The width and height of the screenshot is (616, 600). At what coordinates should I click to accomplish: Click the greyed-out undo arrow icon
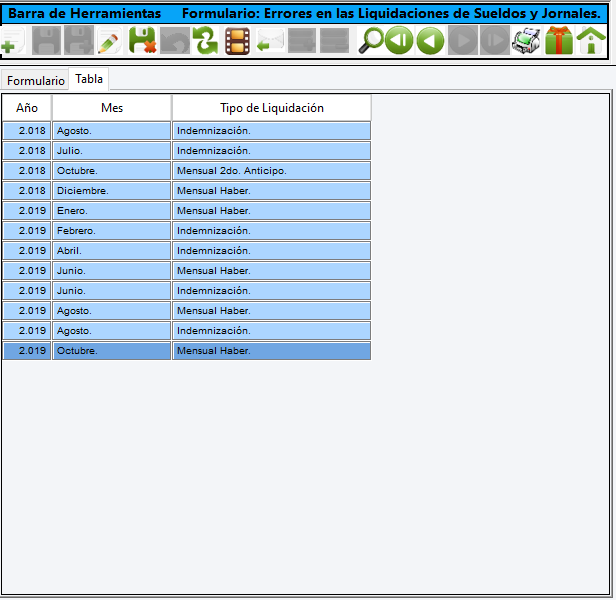(x=175, y=40)
